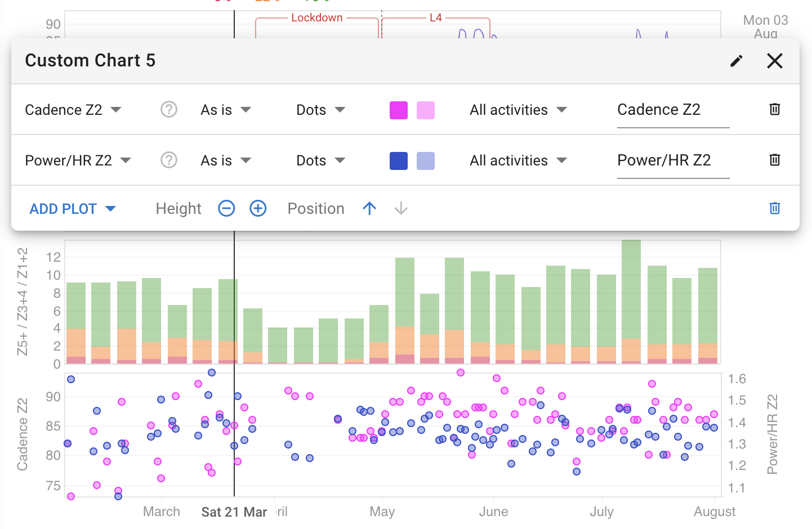Open the help tooltip beside Power/HR Z2
Viewport: 812px width, 529px height.
click(x=168, y=160)
